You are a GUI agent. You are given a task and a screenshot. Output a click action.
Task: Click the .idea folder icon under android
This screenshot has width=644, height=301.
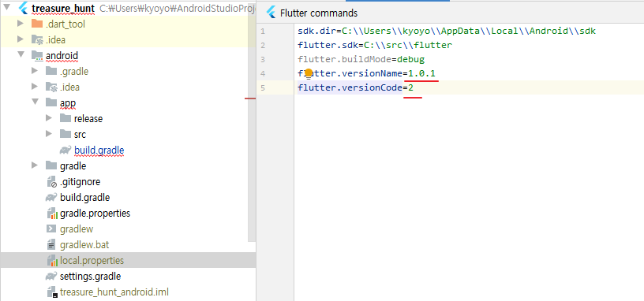click(51, 87)
